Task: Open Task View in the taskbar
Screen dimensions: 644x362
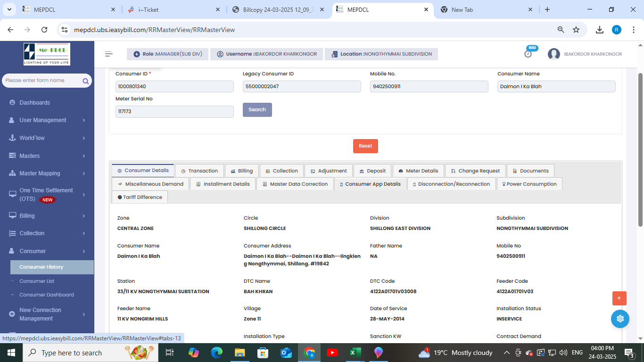Action: point(170,353)
